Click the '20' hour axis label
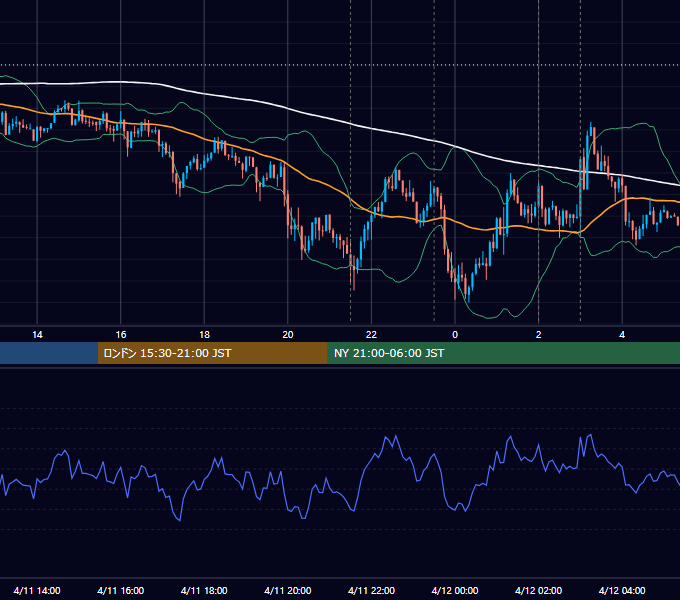This screenshot has height=600, width=680. (288, 335)
